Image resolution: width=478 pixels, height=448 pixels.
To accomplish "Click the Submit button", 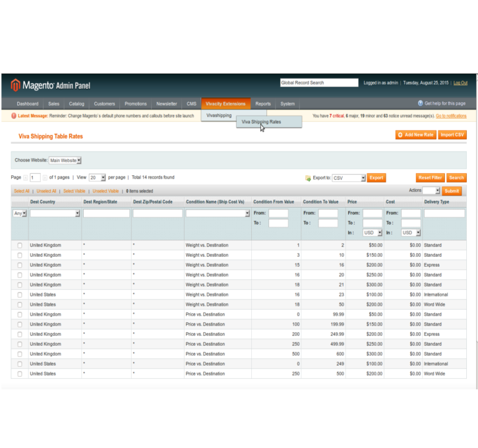I will [x=452, y=191].
